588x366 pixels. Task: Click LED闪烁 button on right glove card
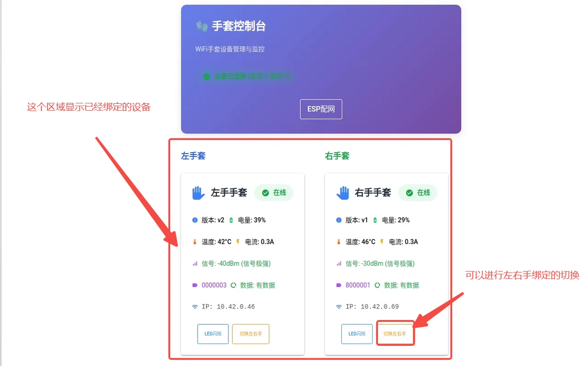pos(356,334)
